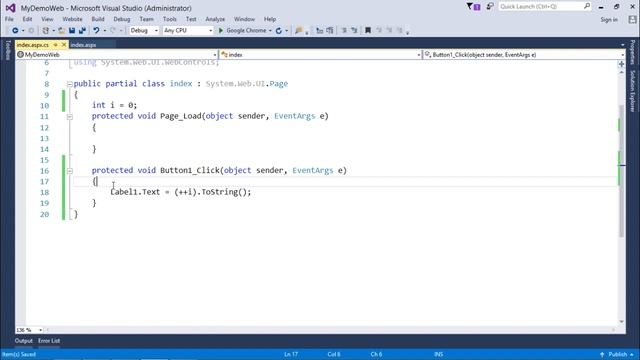Open the Test menu
The width and height of the screenshot is (640, 360).
click(191, 19)
